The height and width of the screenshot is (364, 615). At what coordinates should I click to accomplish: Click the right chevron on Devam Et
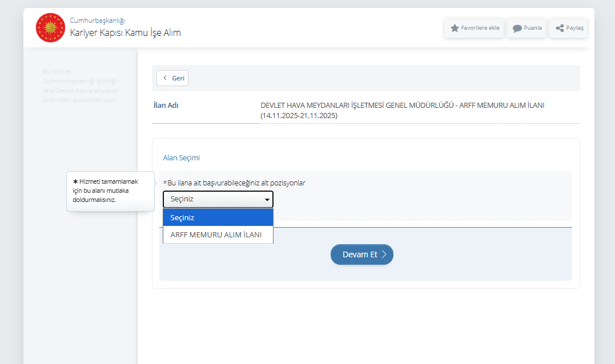tap(384, 254)
